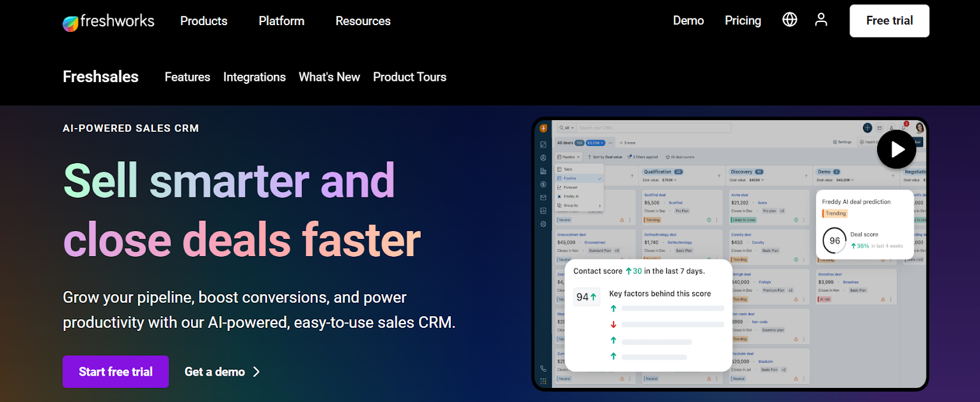
Task: Click the settings gear in the preview sidebar
Action: 543,224
